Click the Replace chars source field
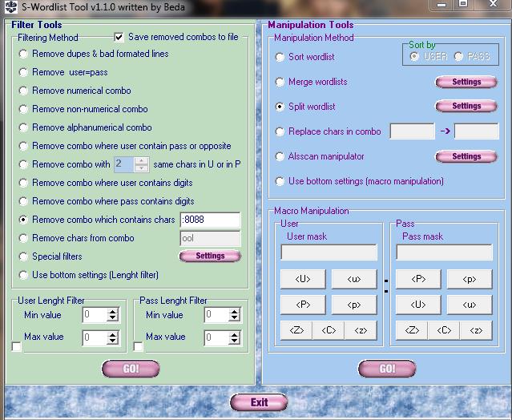Viewport: 512px width, 420px height. point(413,131)
